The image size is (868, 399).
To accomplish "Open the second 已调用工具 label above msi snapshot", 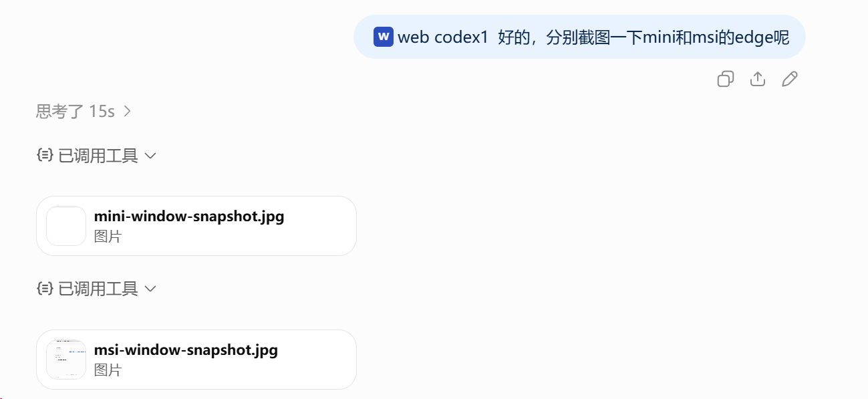I will [98, 289].
